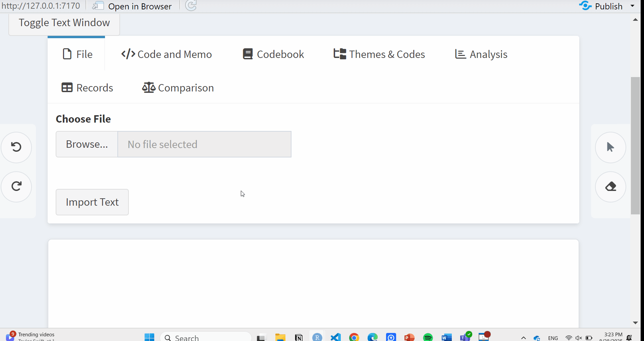The width and height of the screenshot is (644, 341).
Task: Open Microsoft Word from taskbar
Action: (x=446, y=337)
